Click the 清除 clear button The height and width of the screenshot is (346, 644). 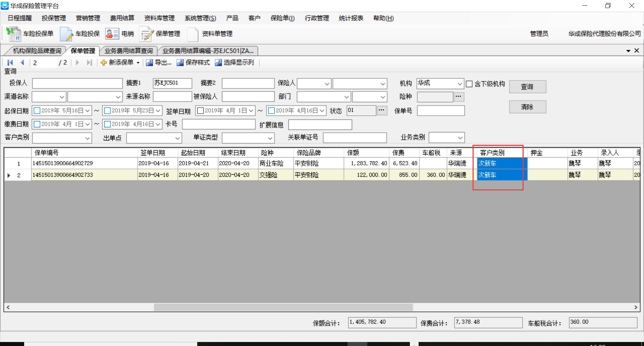527,107
